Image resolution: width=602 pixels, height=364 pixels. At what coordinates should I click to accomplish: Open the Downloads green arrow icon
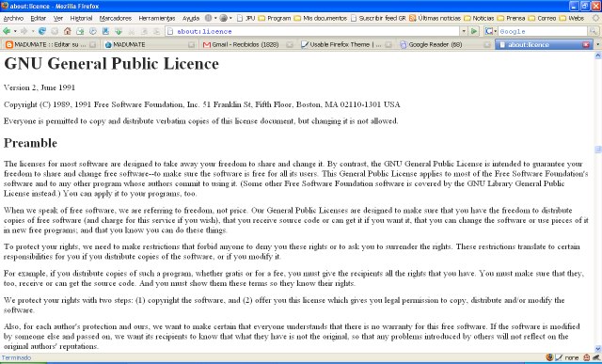coord(119,31)
